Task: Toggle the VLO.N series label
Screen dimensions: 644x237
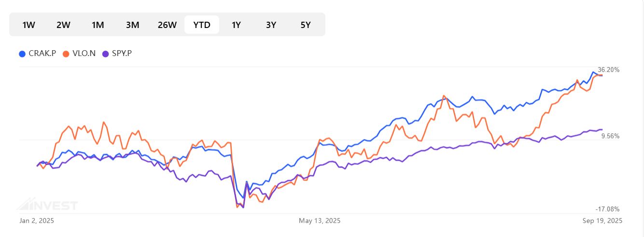Action: click(84, 54)
